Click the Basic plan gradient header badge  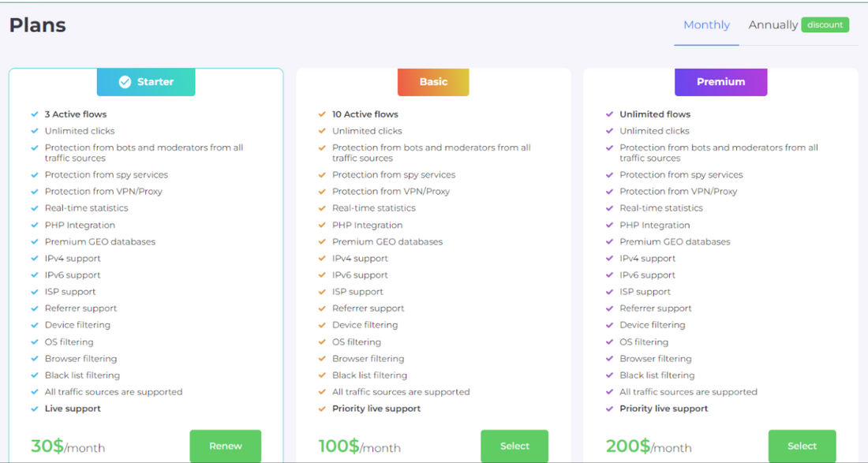point(433,82)
